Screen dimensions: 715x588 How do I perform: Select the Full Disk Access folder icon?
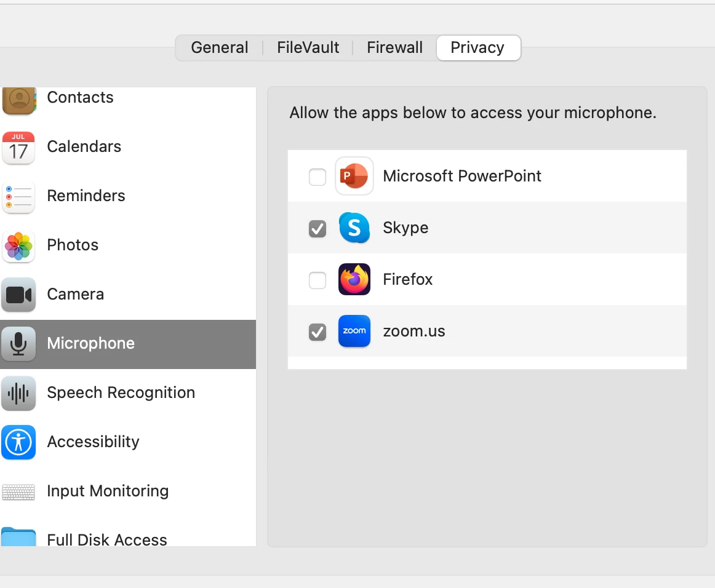[x=18, y=537]
